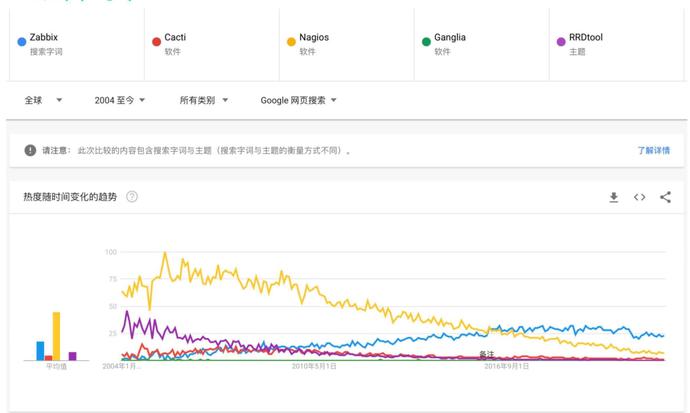Click the blue Zabbix average bar

(x=40, y=351)
